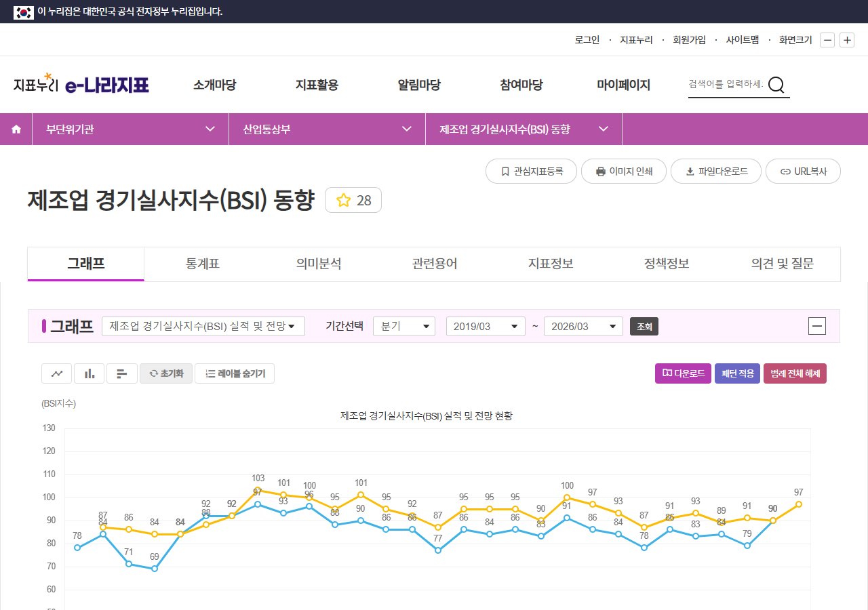Click the 관심지표등록 bookmark button

click(x=532, y=171)
